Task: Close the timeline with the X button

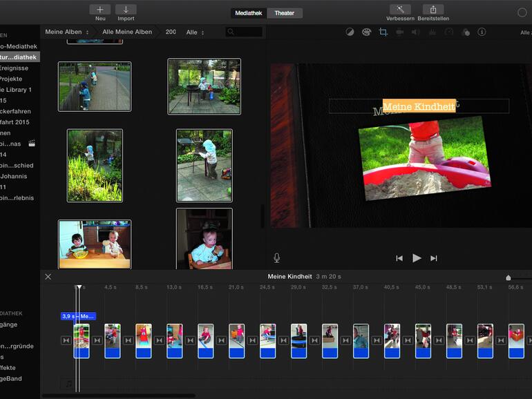Action: click(x=48, y=276)
